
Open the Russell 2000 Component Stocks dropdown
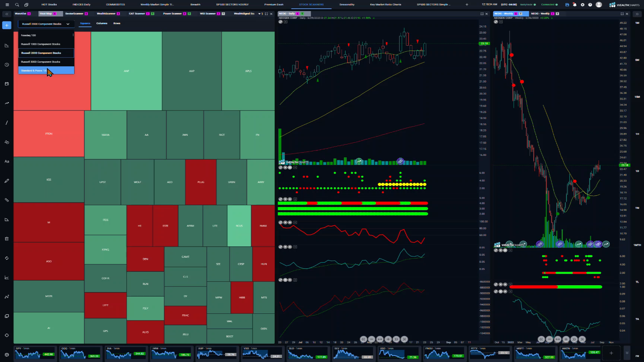(x=46, y=24)
